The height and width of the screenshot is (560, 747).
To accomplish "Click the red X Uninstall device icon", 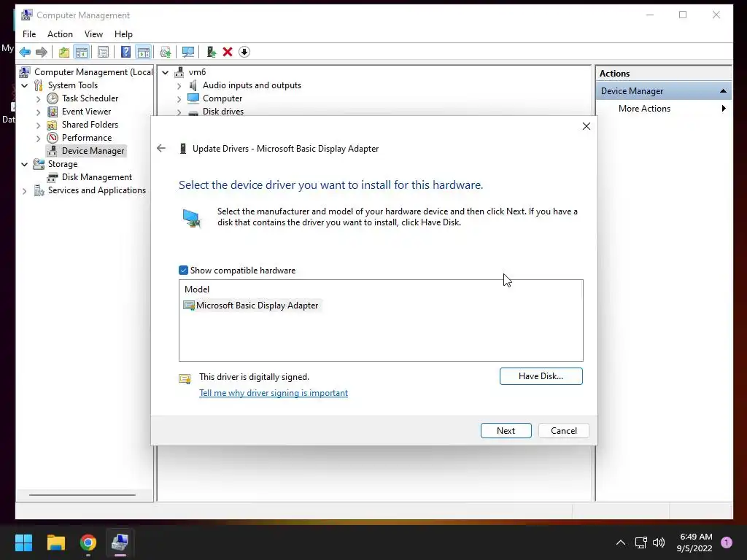I will coord(228,52).
